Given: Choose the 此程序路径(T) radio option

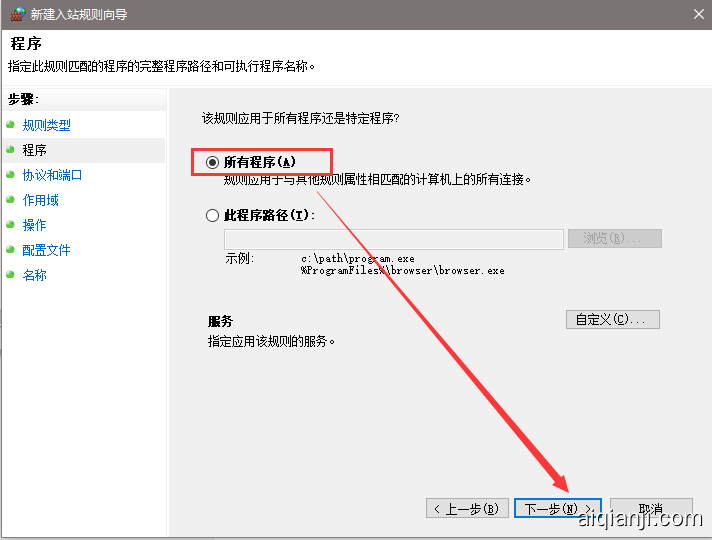Looking at the screenshot, I should pos(212,215).
